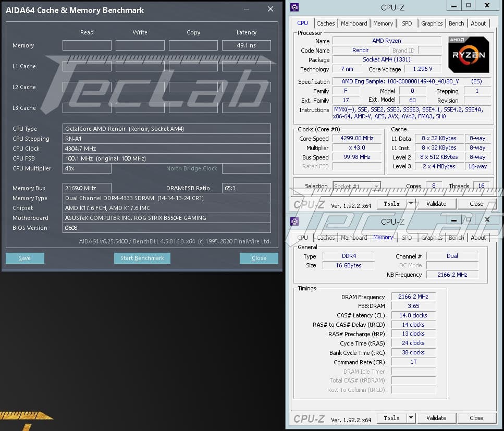Click the AMD Ryzen processor logo

pos(469,55)
